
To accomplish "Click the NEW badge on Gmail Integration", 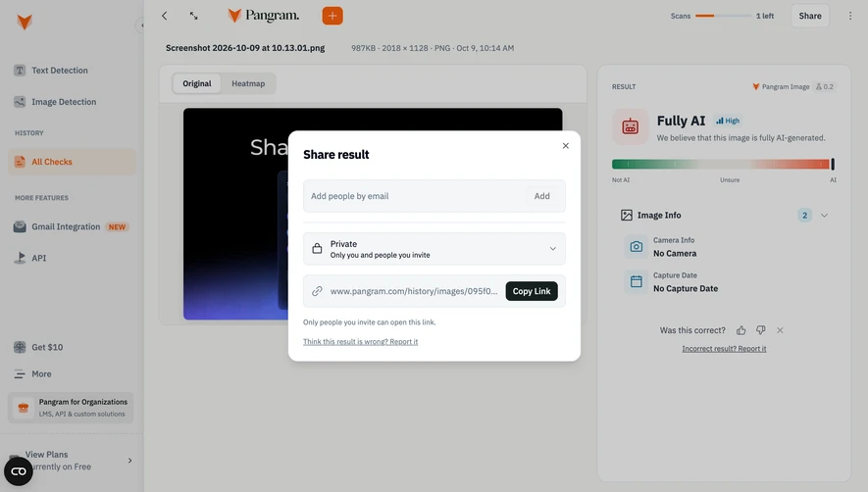I will (x=117, y=227).
